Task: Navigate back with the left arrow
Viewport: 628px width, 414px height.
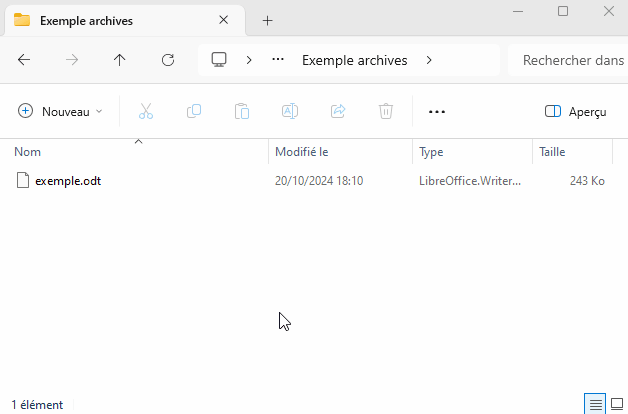Action: point(24,60)
